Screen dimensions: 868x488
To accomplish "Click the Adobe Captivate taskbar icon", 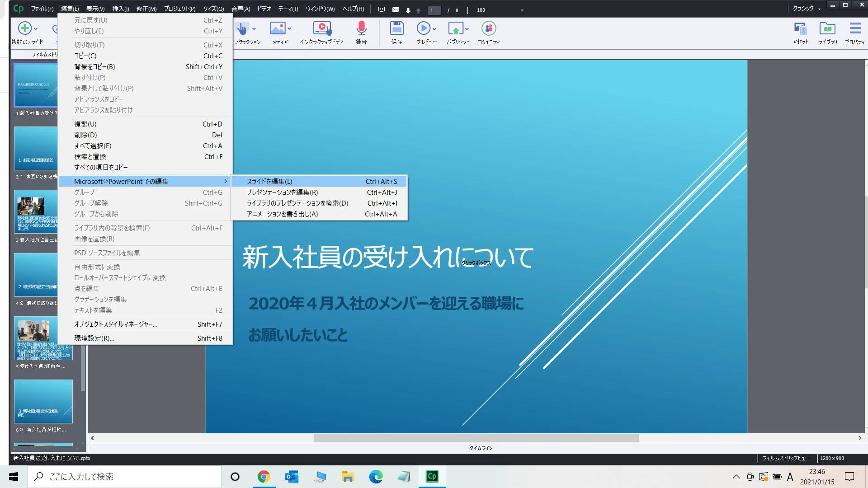I will pyautogui.click(x=432, y=476).
